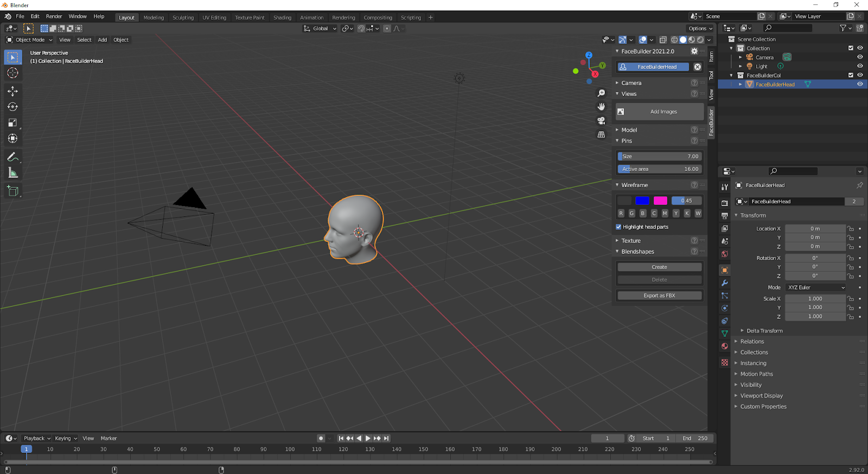Choose the Transform tool
The height and width of the screenshot is (474, 868).
tap(12, 138)
